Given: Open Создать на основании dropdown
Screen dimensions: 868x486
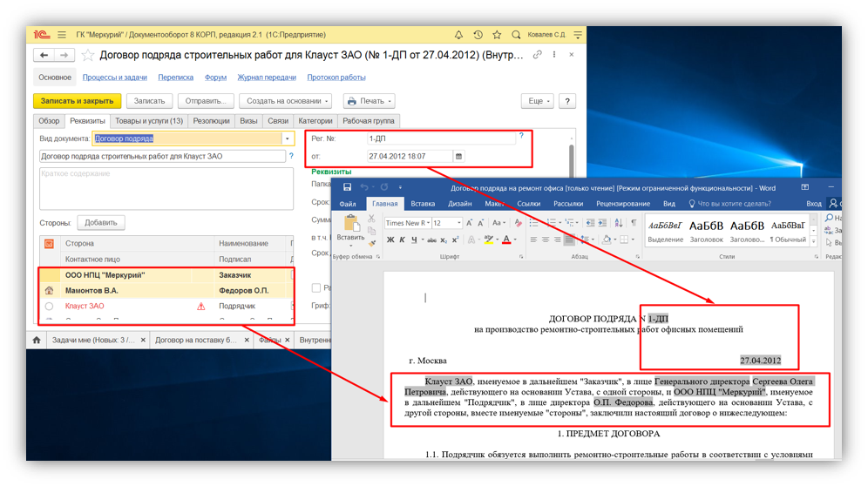Looking at the screenshot, I should click(285, 101).
